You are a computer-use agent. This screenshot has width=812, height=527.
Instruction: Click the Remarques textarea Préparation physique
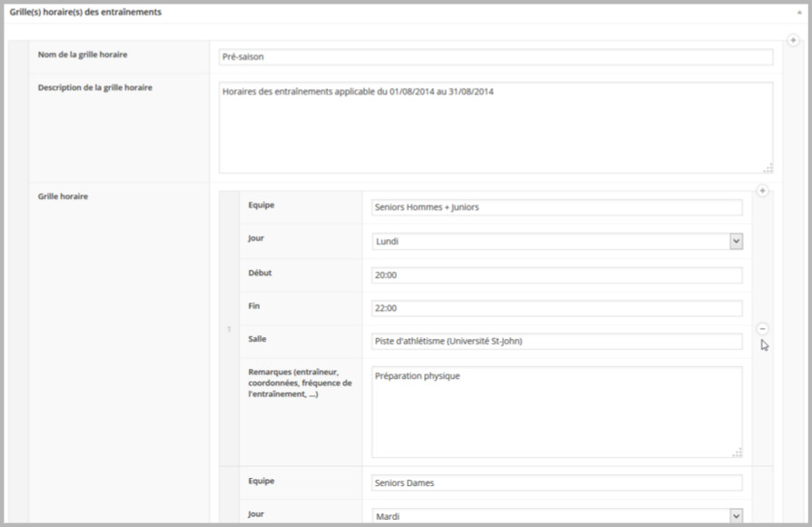557,412
